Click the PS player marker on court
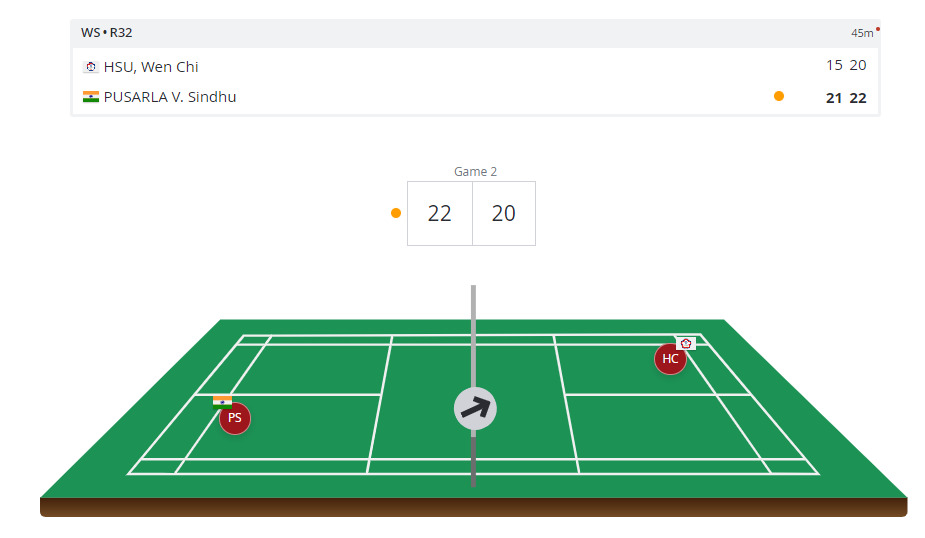Viewport: 925px width, 538px height. pyautogui.click(x=235, y=418)
